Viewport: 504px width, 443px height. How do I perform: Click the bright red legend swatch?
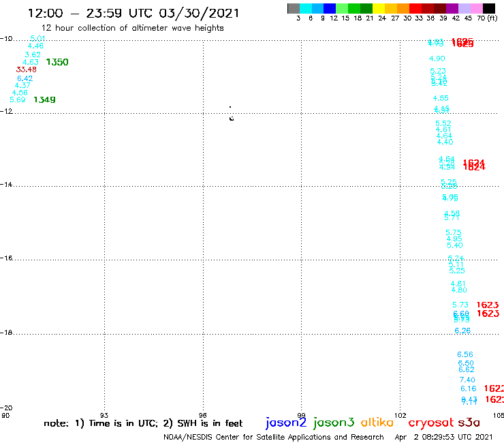tap(415, 8)
